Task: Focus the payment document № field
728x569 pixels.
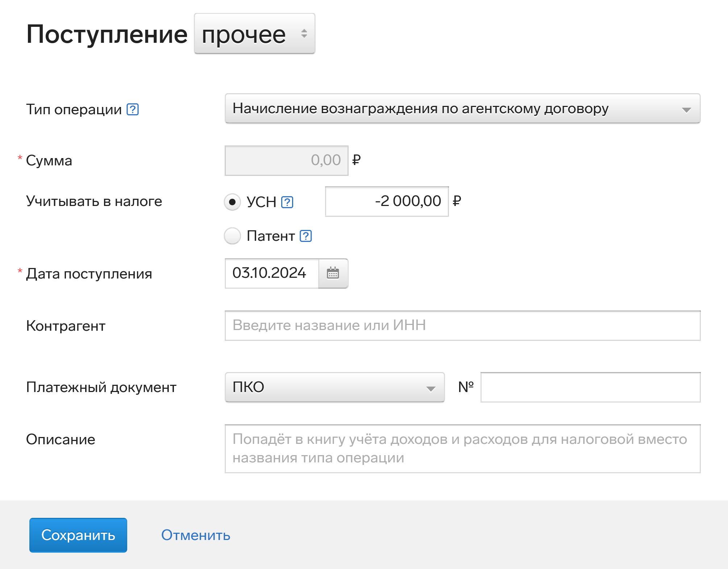Action: coord(590,387)
